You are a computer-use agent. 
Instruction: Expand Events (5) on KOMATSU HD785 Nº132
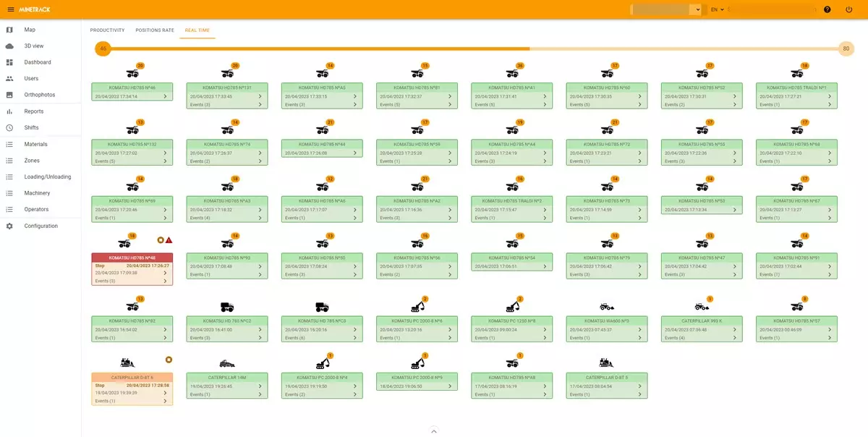pos(132,161)
